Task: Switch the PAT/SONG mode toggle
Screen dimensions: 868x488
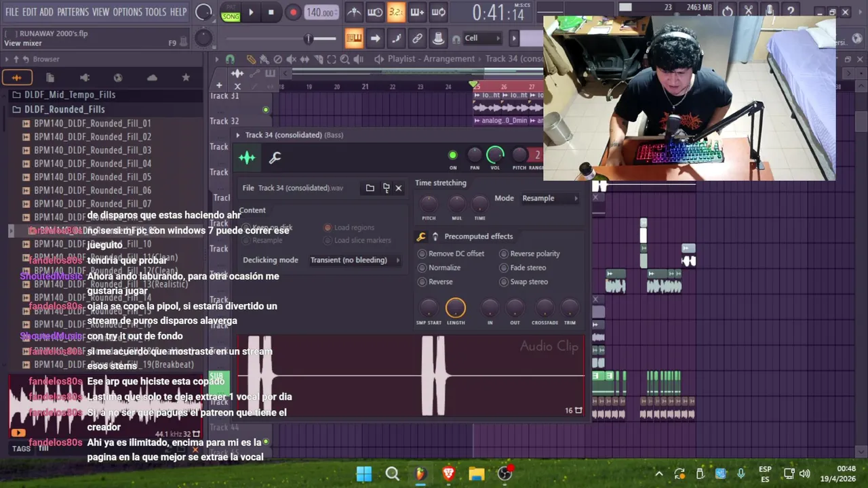Action: click(231, 12)
